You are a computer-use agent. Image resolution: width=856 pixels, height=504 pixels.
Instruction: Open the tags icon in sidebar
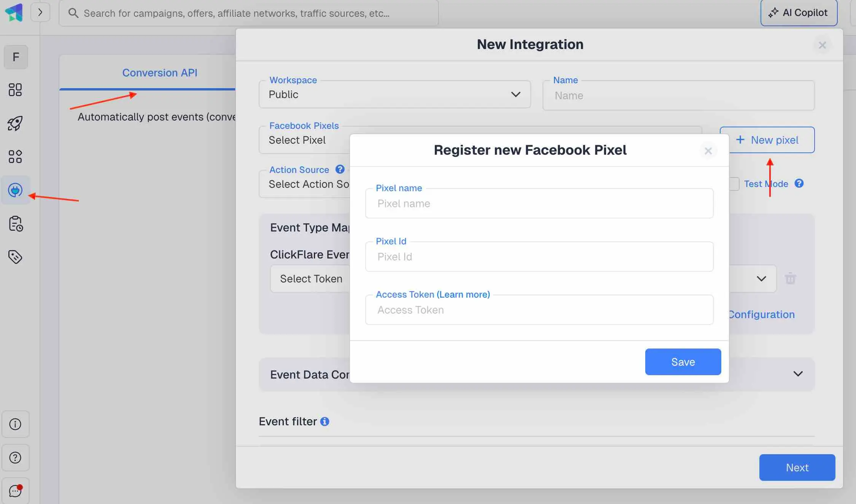coord(15,257)
